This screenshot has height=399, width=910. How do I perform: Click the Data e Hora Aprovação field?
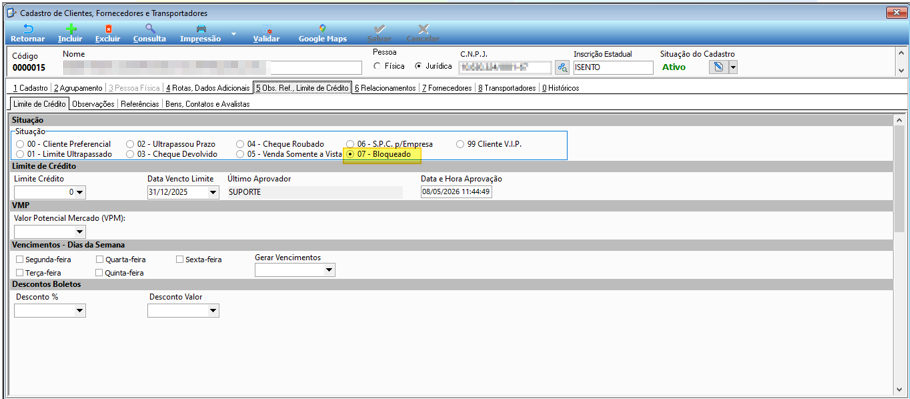(x=456, y=192)
